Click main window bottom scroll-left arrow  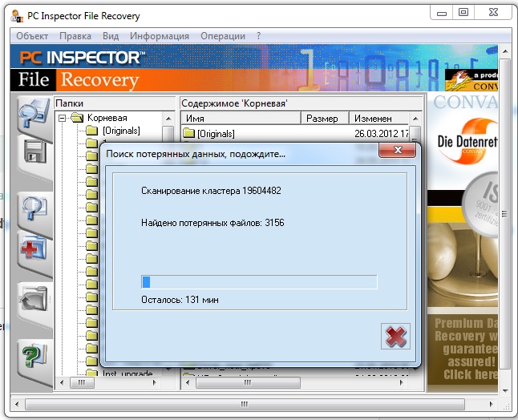17,404
